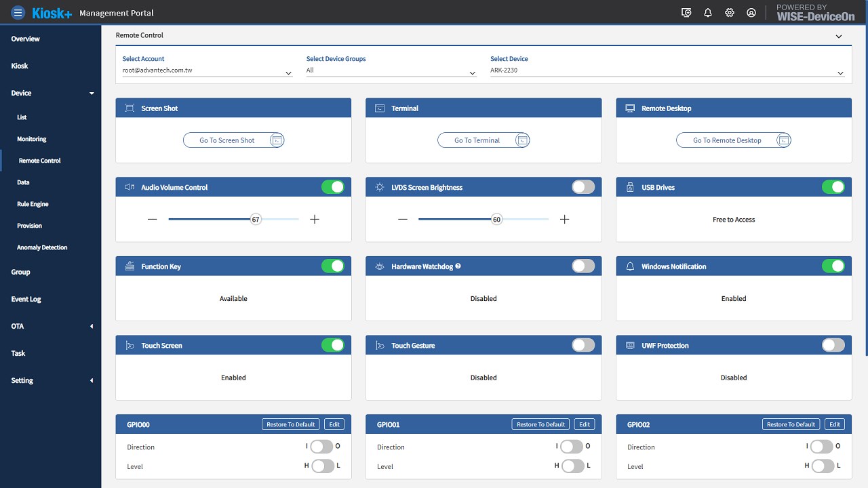
Task: Click the Hardware Watchdog eye icon
Action: pyautogui.click(x=380, y=266)
